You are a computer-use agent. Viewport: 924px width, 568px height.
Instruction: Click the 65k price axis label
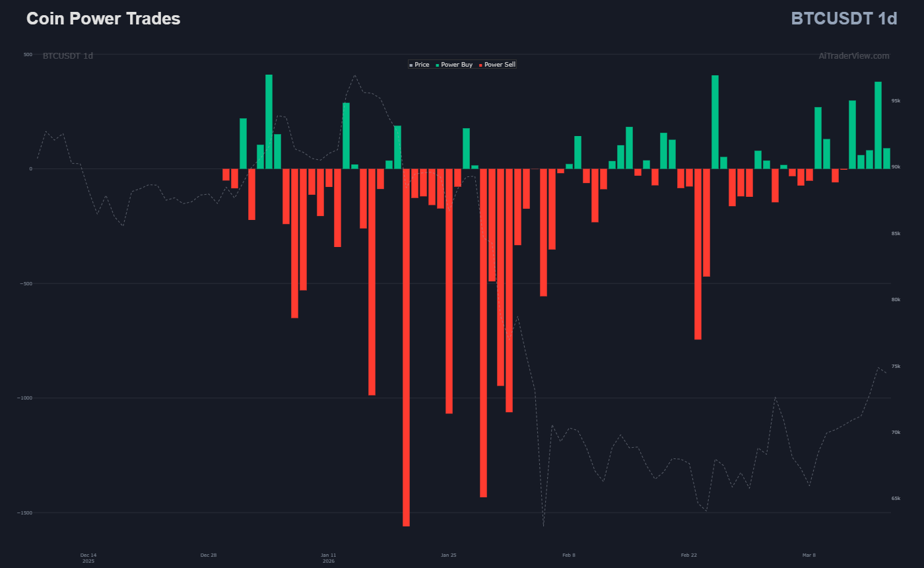896,499
